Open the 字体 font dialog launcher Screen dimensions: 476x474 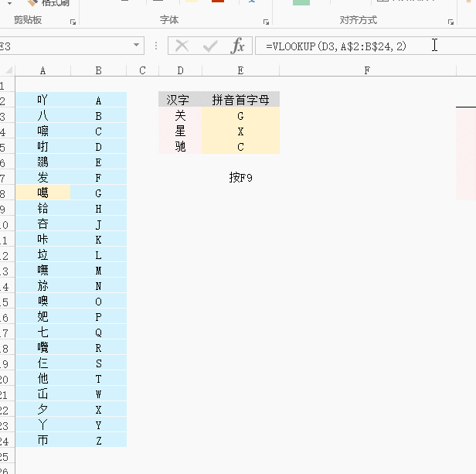coord(267,22)
